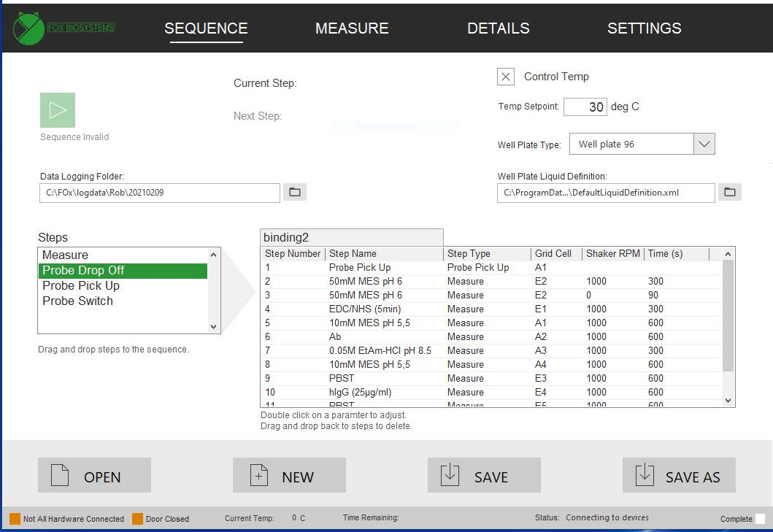773x532 pixels.
Task: Click the Time (s) column header
Action: click(677, 254)
